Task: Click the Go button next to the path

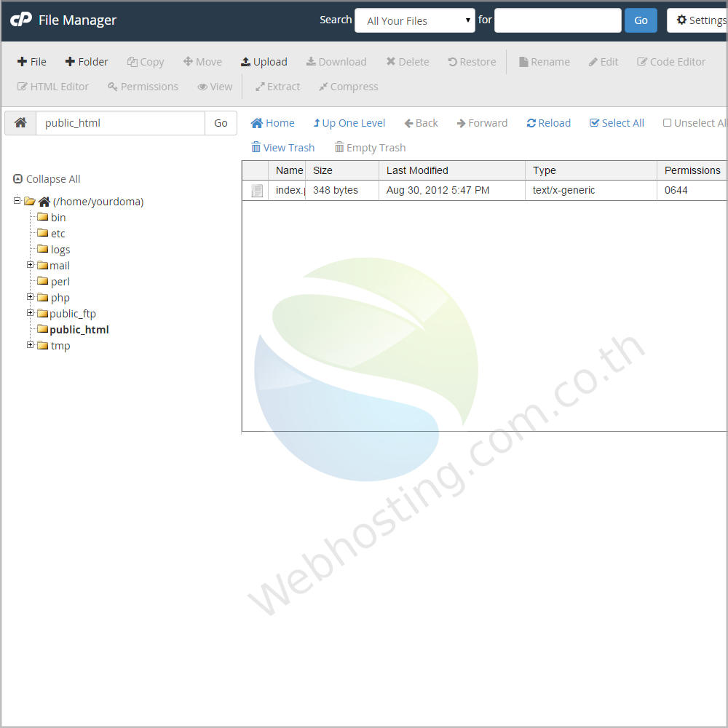Action: coord(221,122)
